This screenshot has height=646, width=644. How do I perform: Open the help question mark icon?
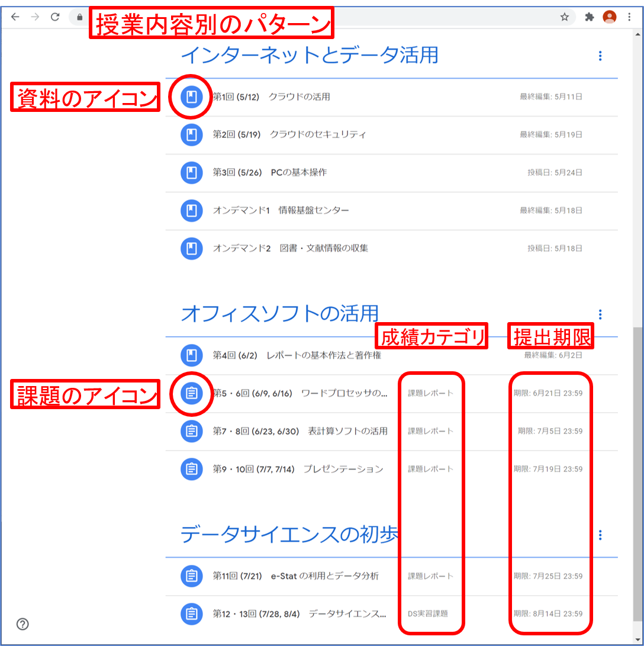22,624
